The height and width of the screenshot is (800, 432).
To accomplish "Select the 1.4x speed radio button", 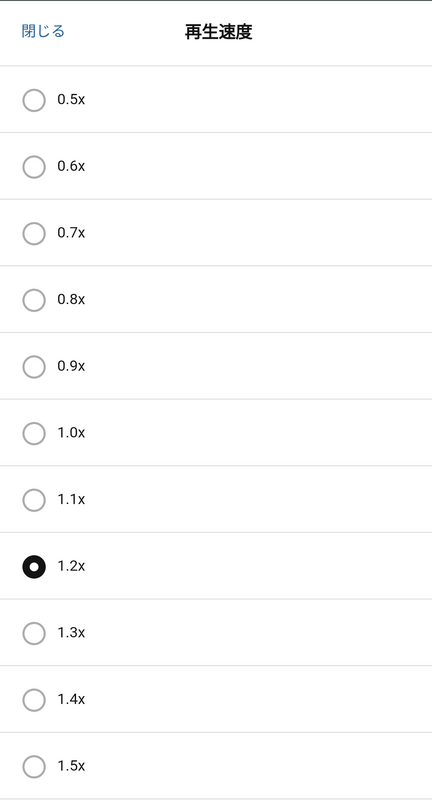I will pyautogui.click(x=34, y=699).
